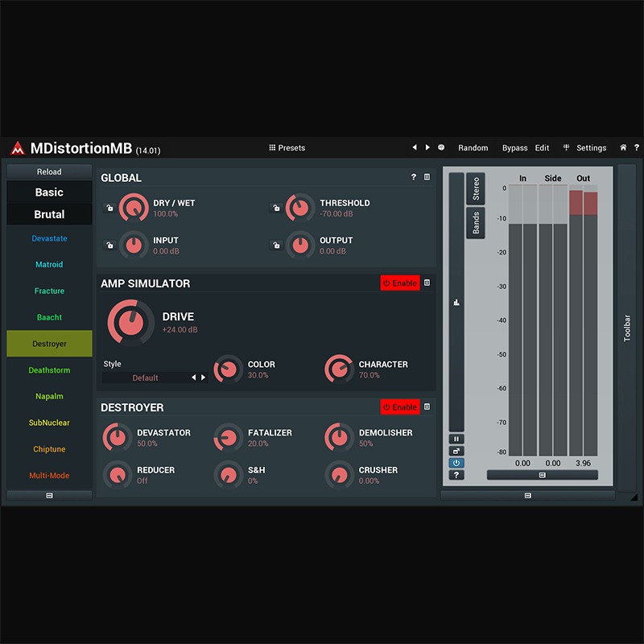Collapse the preset list panel button
Screen dimensions: 644x644
point(49,495)
